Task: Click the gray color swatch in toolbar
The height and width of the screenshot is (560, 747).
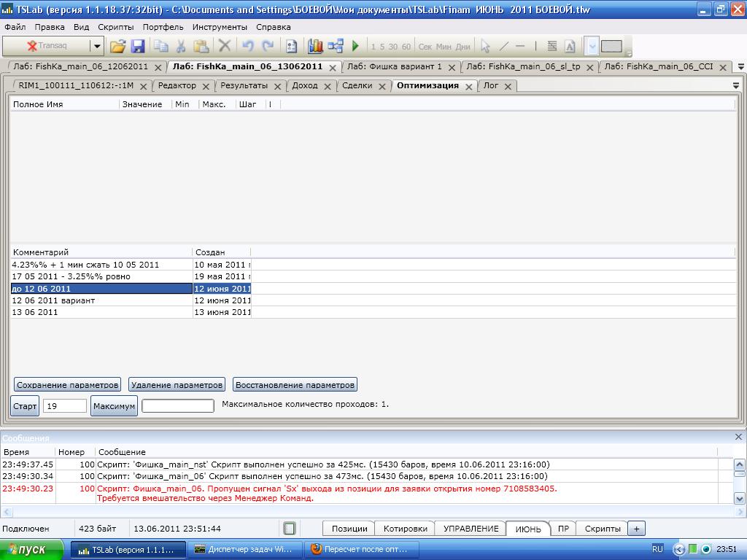Action: point(611,46)
